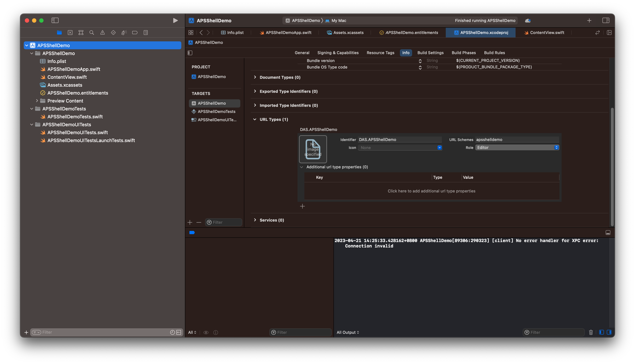Expand the Imported Type Identifiers section

click(255, 105)
